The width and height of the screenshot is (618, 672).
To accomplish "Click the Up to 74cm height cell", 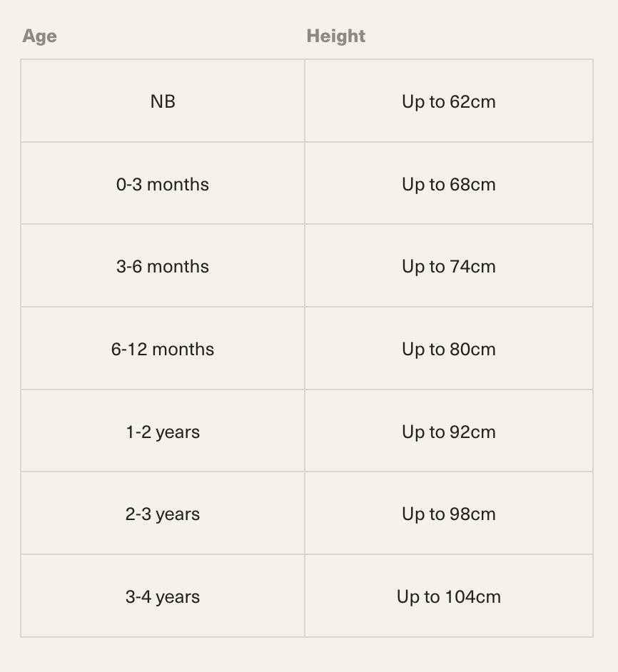I will click(448, 266).
